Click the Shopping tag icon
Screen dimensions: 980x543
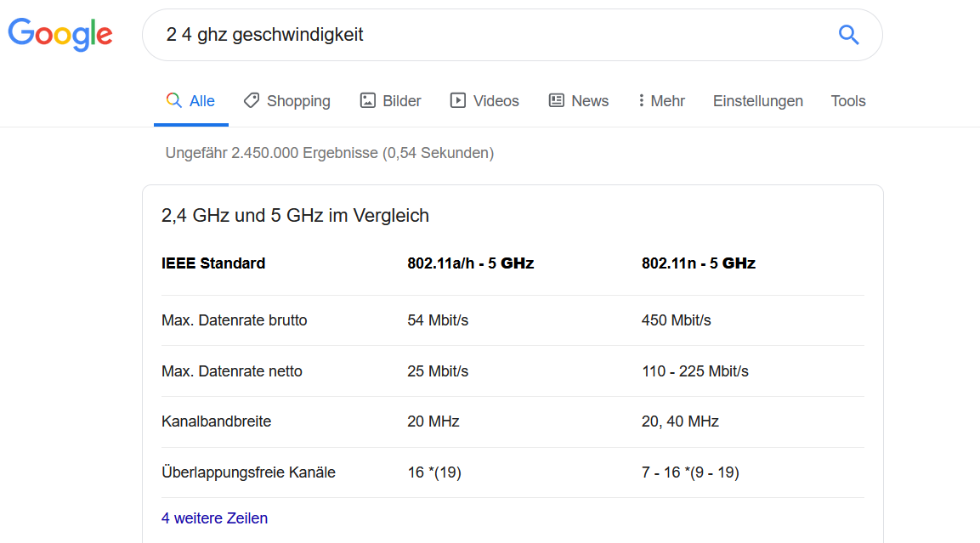(252, 100)
